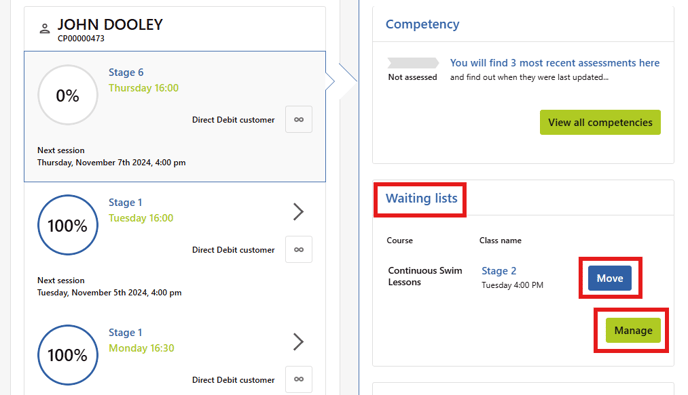This screenshot has height=395, width=688.
Task: Open Stage 2 waiting list class link
Action: tap(499, 271)
